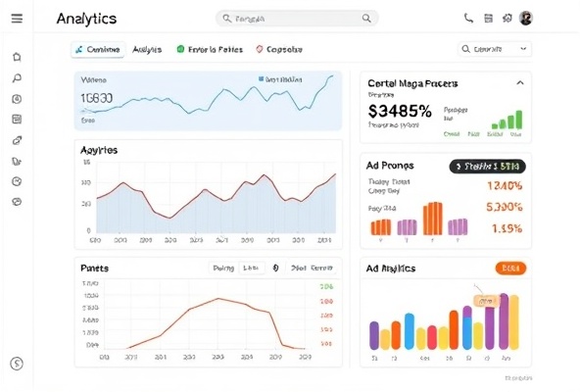
Task: Click the magnifier icon in the sidebar
Action: coord(17,78)
